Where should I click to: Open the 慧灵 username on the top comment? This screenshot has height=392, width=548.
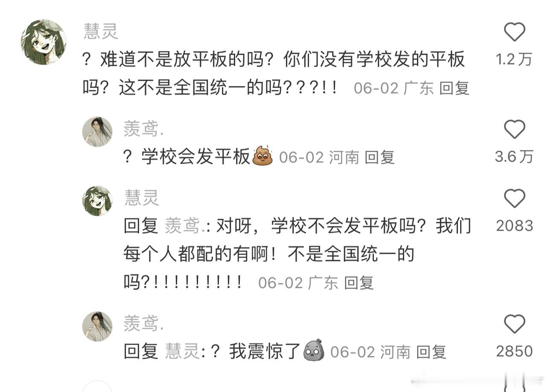(x=101, y=31)
